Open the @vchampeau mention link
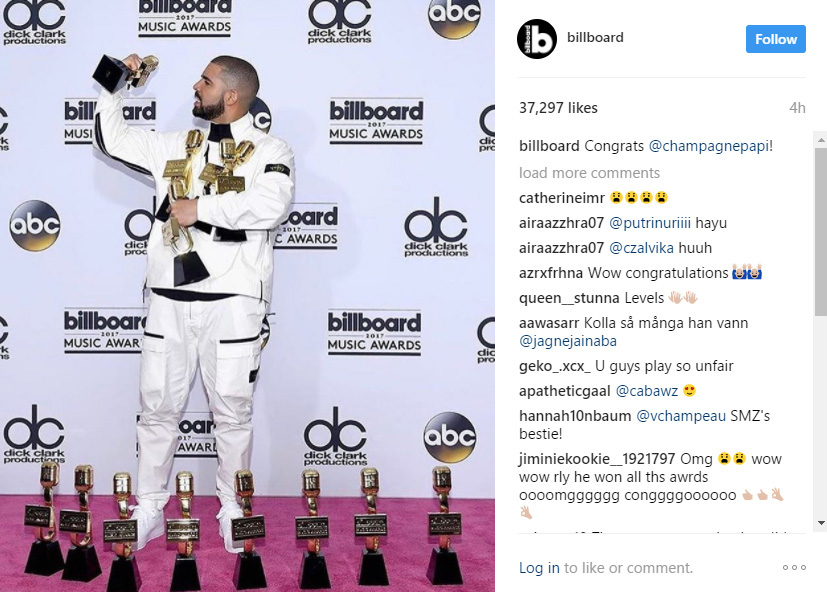Viewport: 827px width, 592px height. 681,416
